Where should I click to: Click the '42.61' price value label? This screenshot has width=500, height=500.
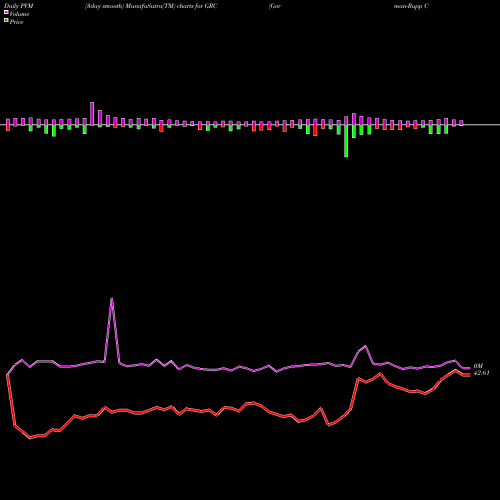482,373
